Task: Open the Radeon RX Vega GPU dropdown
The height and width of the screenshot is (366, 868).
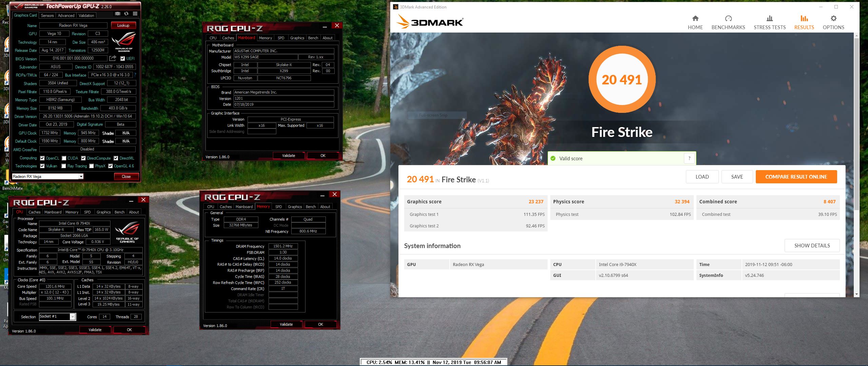Action: point(48,176)
